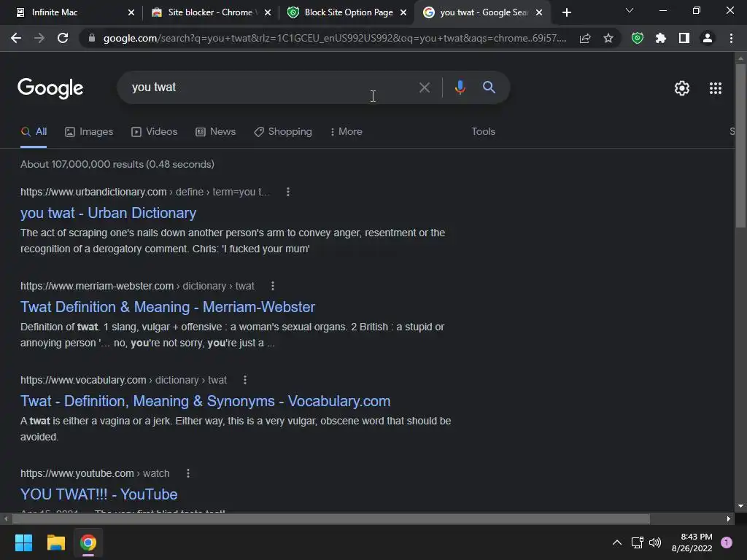Select the Videos results tab
The image size is (747, 560).
155,132
